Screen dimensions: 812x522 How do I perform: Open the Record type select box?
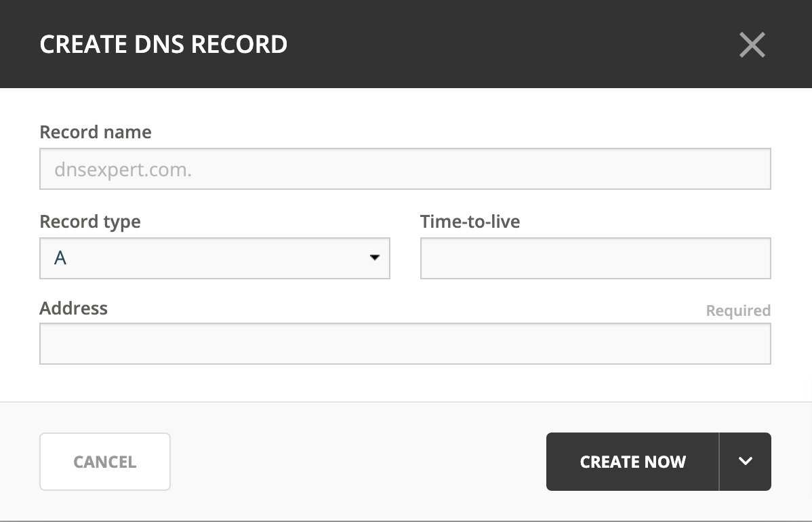click(x=214, y=258)
